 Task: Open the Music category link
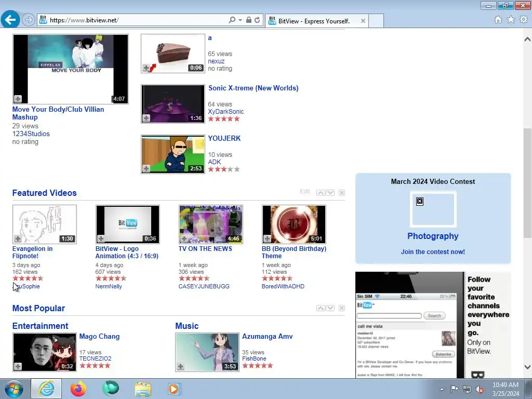187,326
